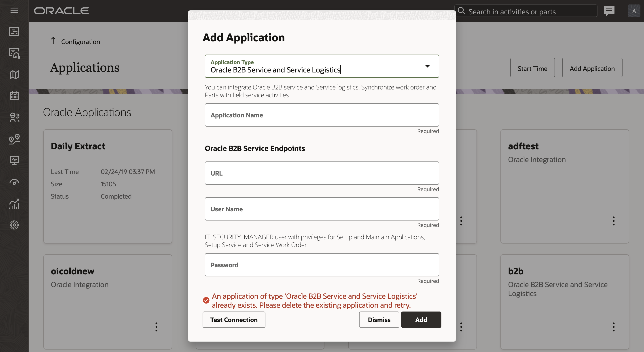Open the adftest card three-dot menu
Screen dimensions: 644x352
(613, 221)
